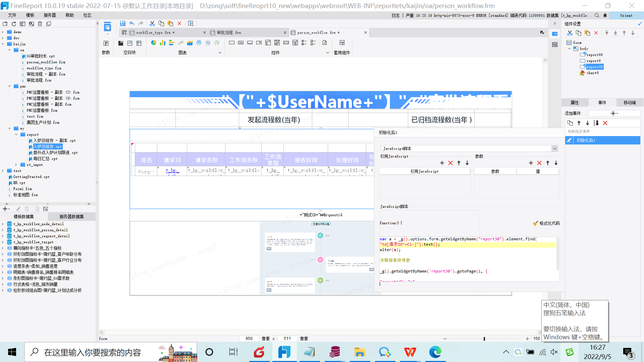Expand more chart types in 图表 group
The width and height of the screenshot is (644, 362).
pyautogui.click(x=220, y=53)
